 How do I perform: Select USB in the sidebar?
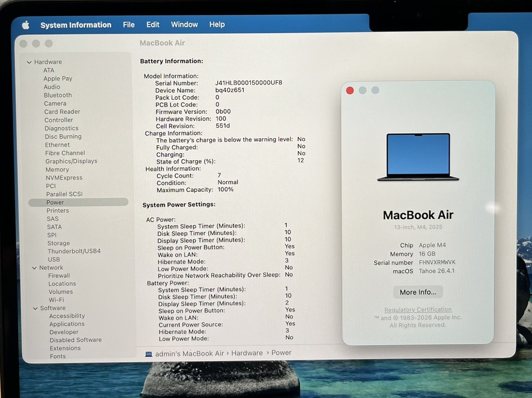pos(54,260)
